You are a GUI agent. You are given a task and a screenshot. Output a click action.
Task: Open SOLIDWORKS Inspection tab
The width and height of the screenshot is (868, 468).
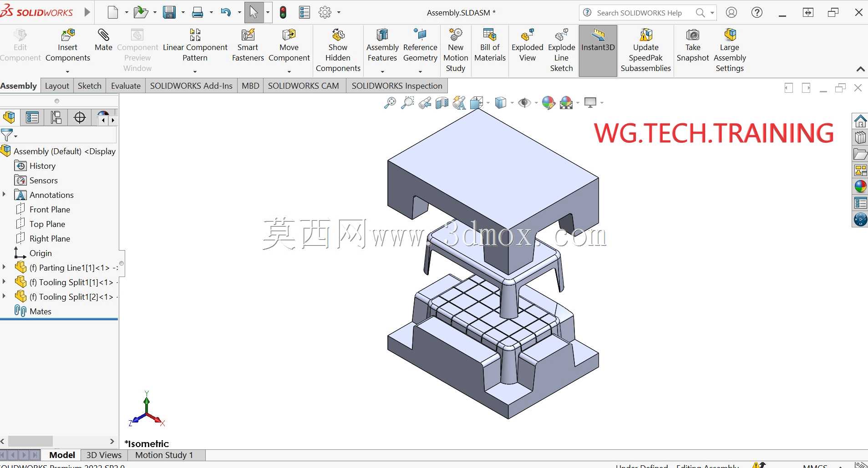coord(397,86)
